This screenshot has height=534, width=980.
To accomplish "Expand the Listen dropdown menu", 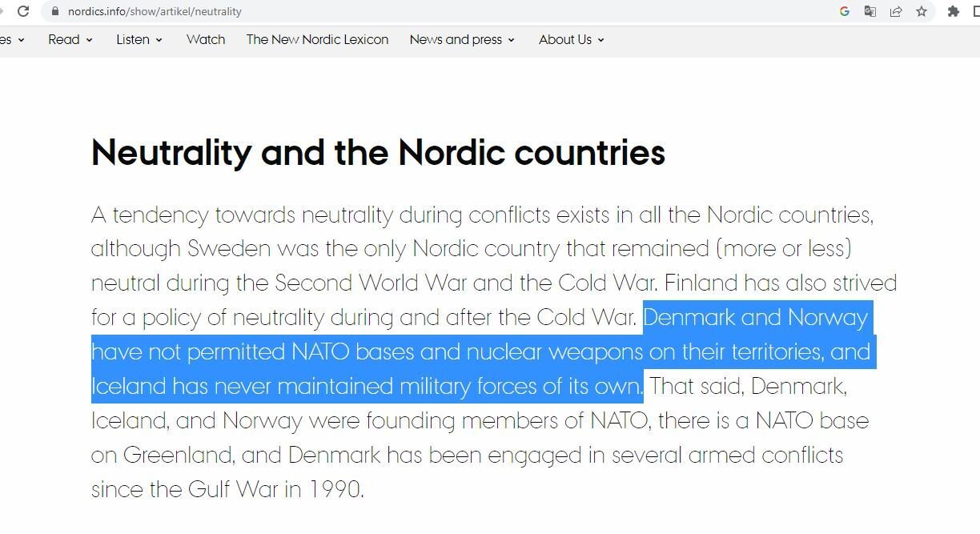I will 139,39.
